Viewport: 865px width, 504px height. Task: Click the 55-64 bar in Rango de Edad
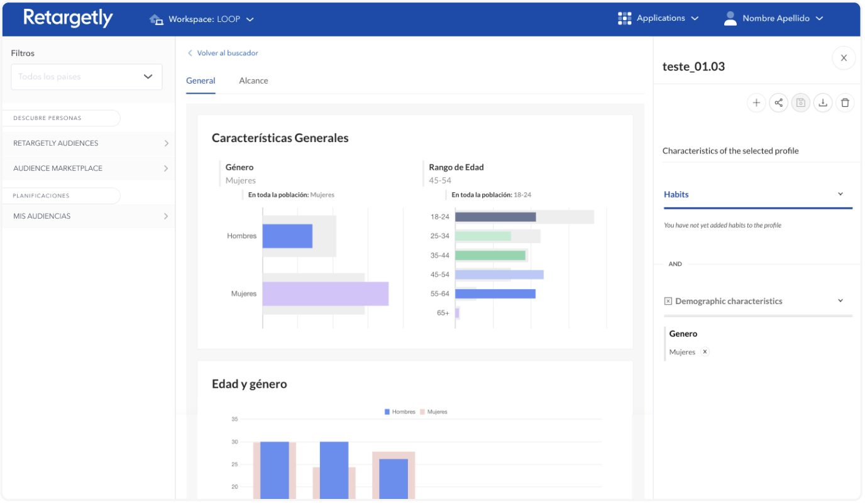pyautogui.click(x=495, y=293)
